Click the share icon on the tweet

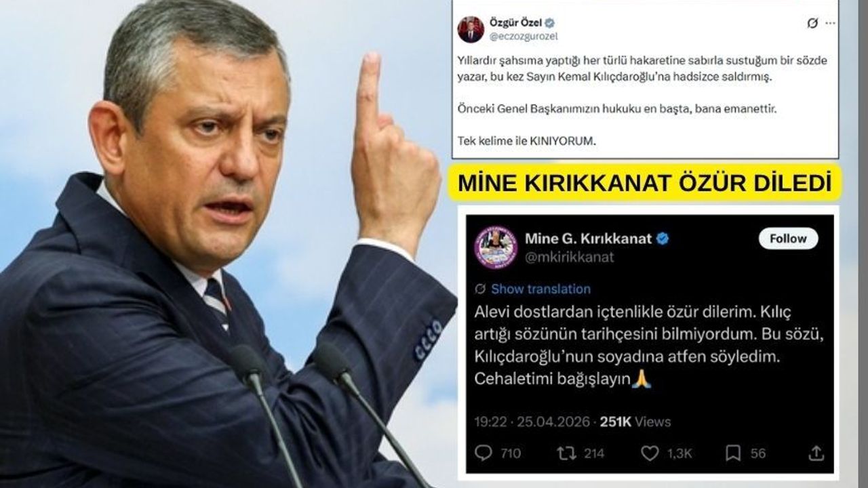click(x=816, y=453)
